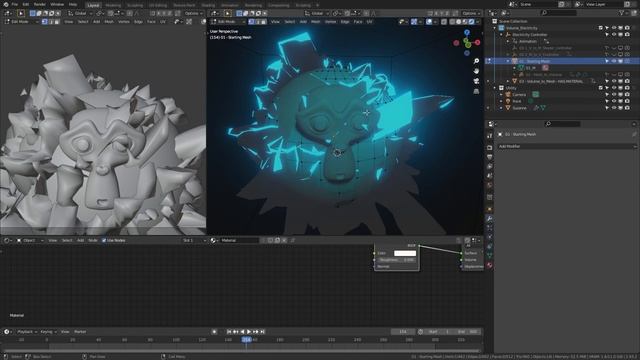Select vertex select mode in left viewport
640x360 pixels.
coord(44,22)
